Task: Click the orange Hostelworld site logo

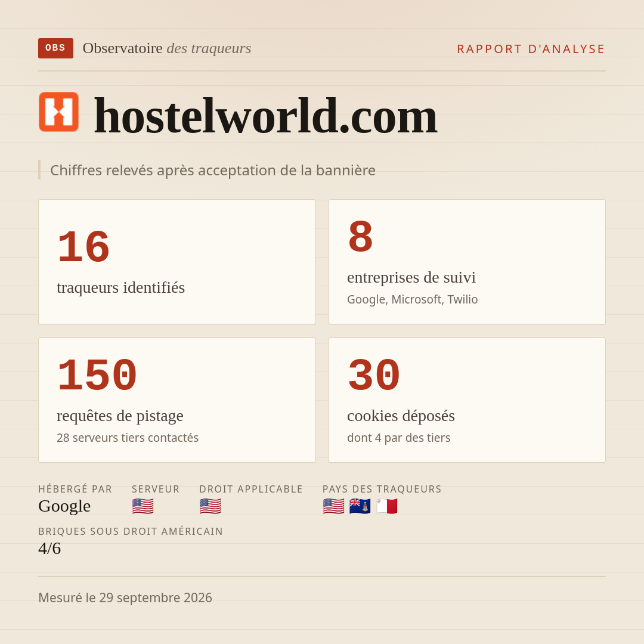Action: [x=58, y=112]
